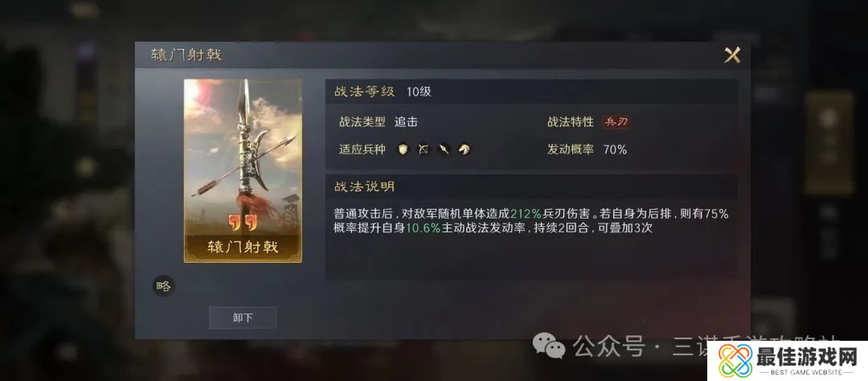Open the 辕门射戟 tactic card artwork

243,170
